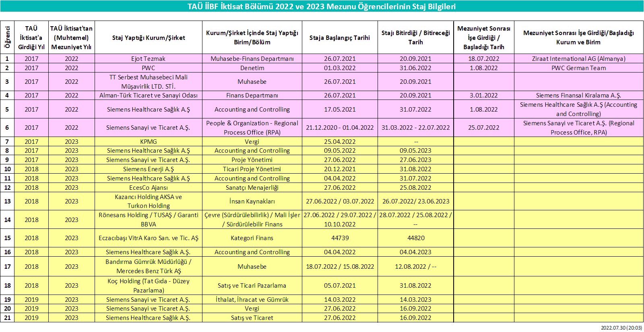The width and height of the screenshot is (644, 332).
Task: Click the 'Sanatçı Menajerliği' cell
Action: tap(252, 187)
